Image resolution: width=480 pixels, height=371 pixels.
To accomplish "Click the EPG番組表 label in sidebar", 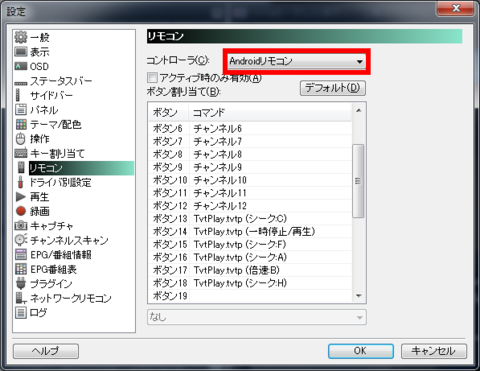I will 53,269.
